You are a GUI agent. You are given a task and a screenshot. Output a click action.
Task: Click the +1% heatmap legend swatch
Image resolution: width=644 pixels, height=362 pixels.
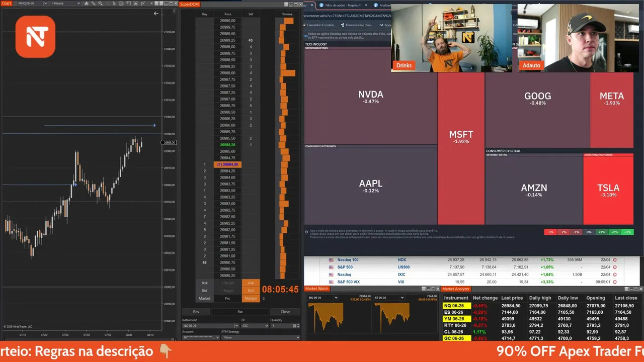(602, 232)
